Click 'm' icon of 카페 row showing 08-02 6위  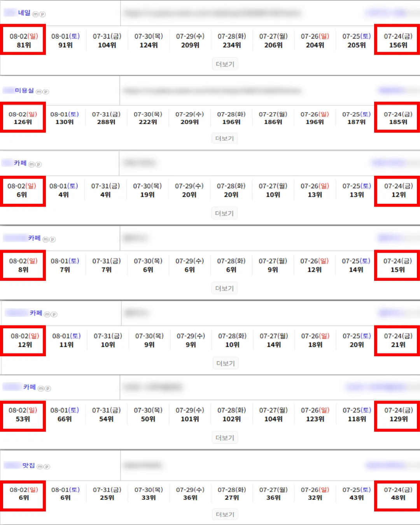point(31,164)
